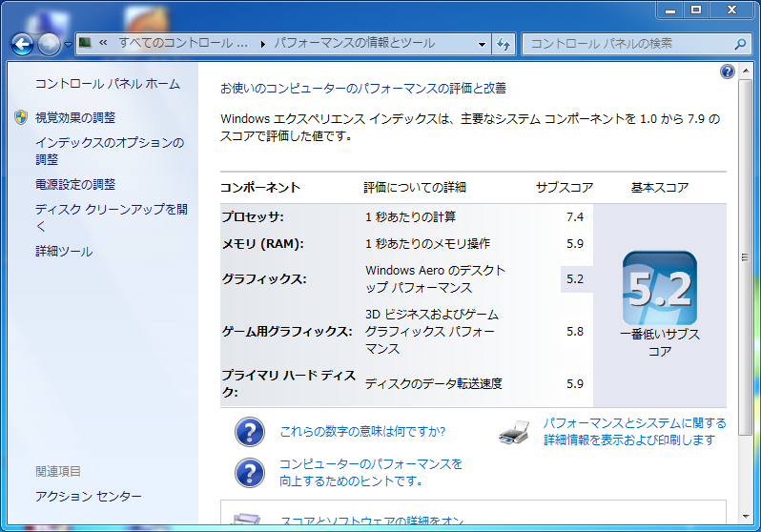Click 一番低いサブスコア caption
Screen dimensions: 761x532
coord(660,342)
